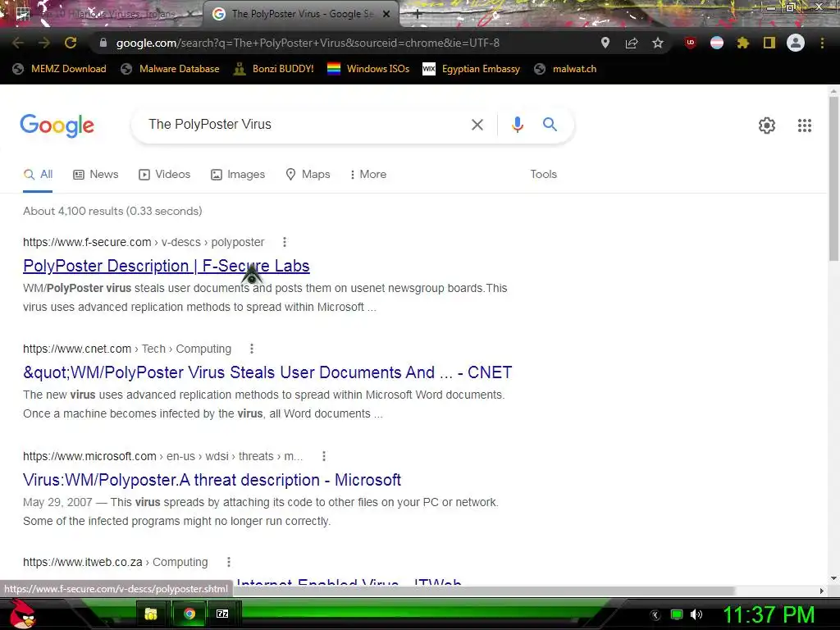Image resolution: width=840 pixels, height=630 pixels.
Task: Open Google quick settings gear
Action: [x=767, y=126]
